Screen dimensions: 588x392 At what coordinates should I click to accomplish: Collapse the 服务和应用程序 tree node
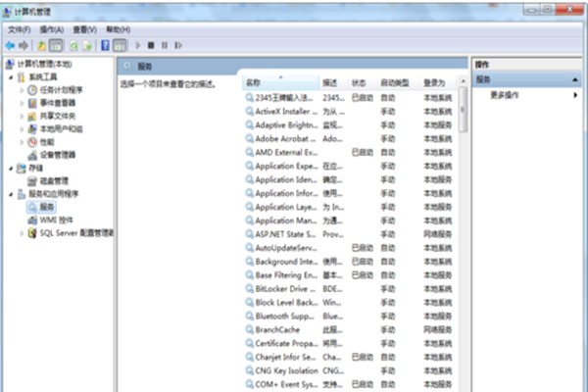[10, 194]
